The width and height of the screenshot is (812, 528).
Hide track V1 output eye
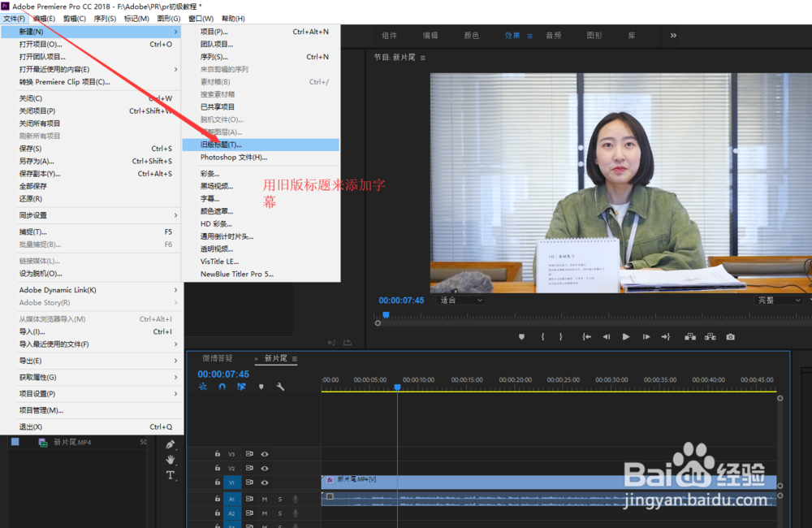[x=265, y=483]
